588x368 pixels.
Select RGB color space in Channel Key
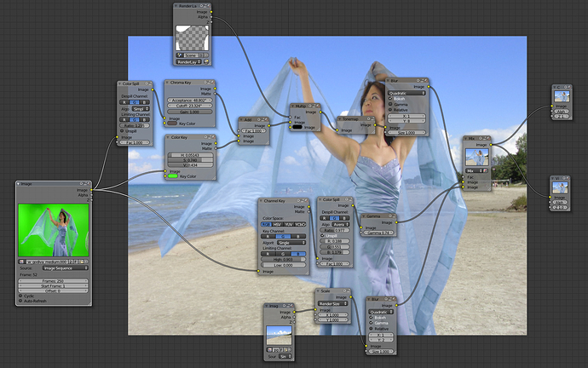(x=266, y=224)
